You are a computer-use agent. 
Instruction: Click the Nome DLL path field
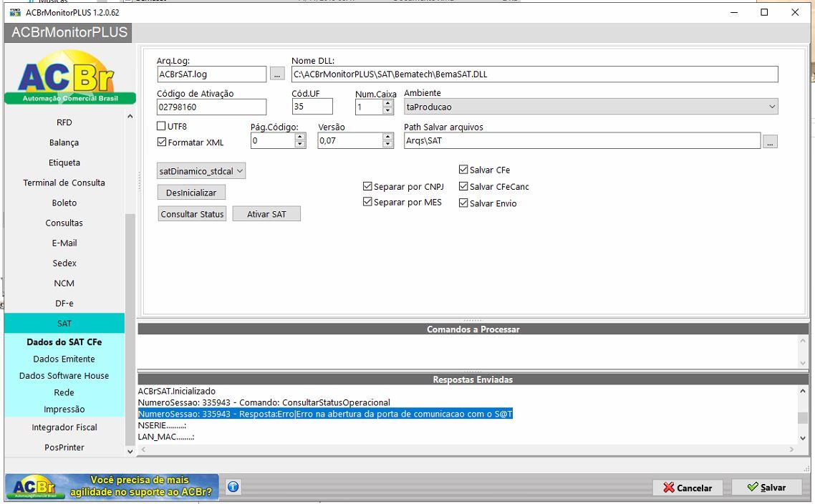[535, 74]
